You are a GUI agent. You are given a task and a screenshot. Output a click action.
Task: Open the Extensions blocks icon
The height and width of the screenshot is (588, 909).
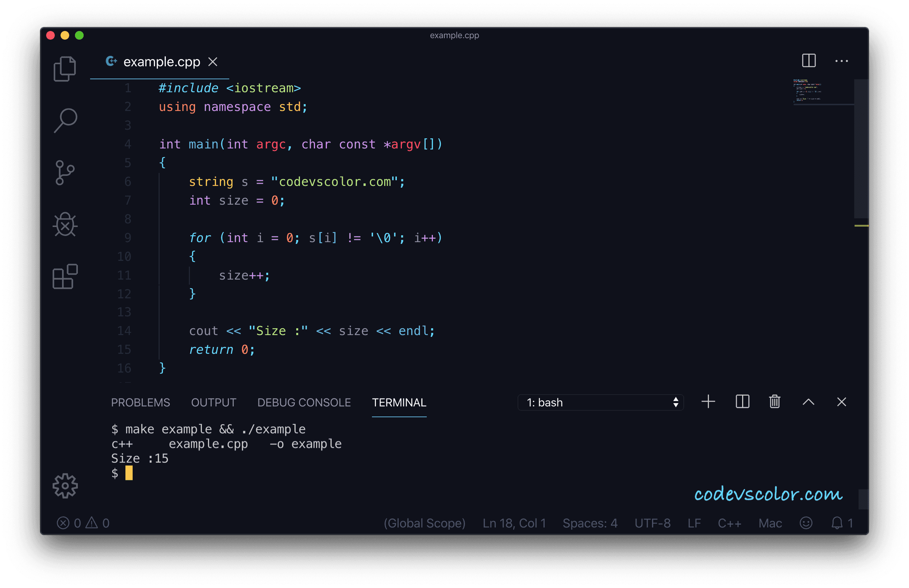click(65, 276)
